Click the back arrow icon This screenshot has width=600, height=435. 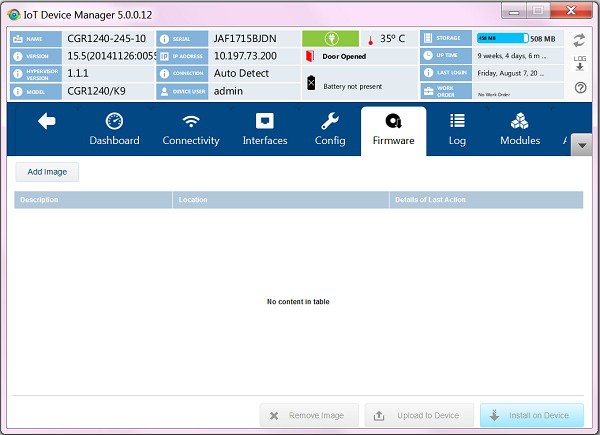pyautogui.click(x=47, y=122)
